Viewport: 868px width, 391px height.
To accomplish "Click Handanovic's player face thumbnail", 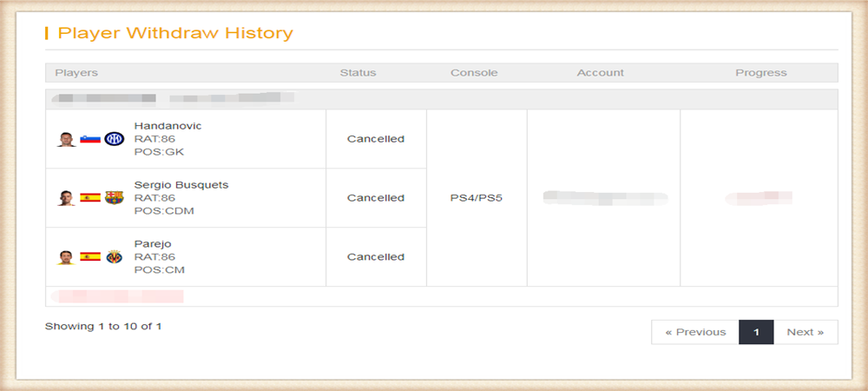I will click(66, 139).
